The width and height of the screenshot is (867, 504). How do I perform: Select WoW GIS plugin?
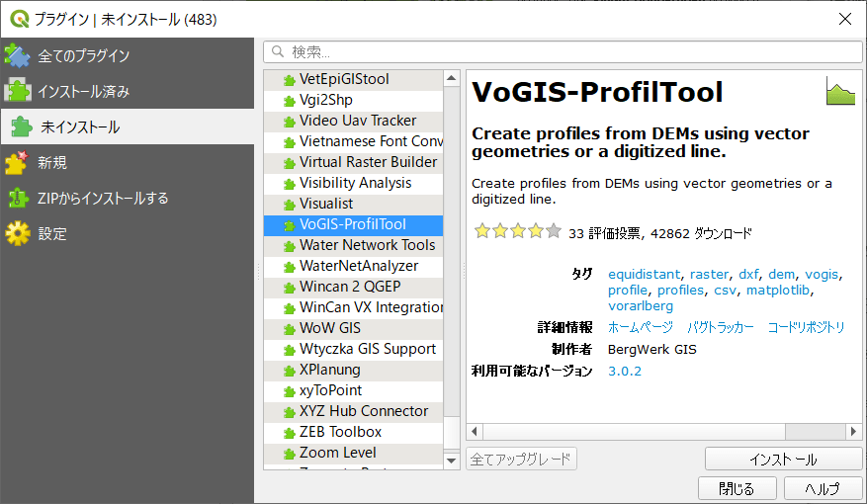coord(353,328)
